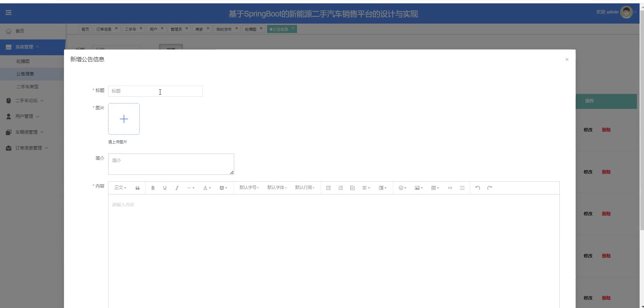The height and width of the screenshot is (308, 644).
Task: Click into the 内容 rich text area
Action: point(334,251)
